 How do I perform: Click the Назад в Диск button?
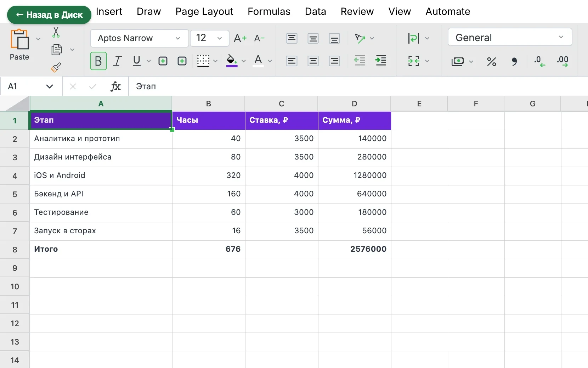click(49, 15)
